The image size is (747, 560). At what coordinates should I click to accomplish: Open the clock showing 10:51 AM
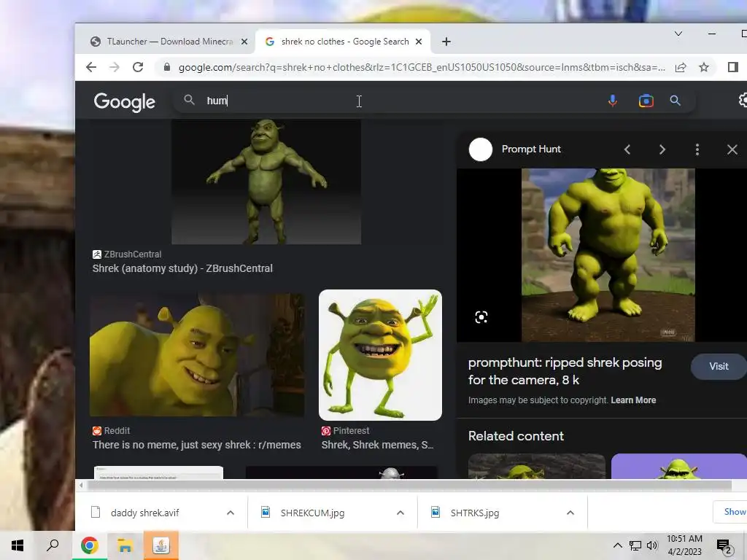684,545
